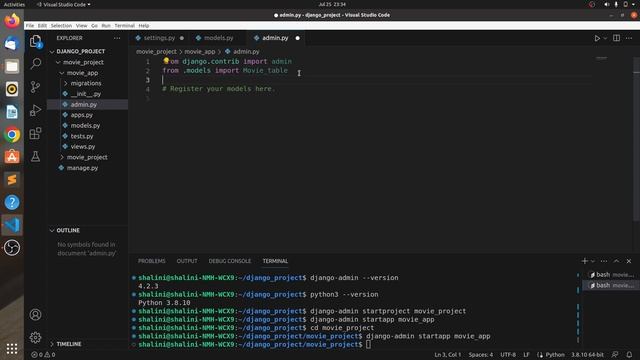Switch to the PROBLEMS panel tab
Screen dimensions: 640x360
click(151, 261)
